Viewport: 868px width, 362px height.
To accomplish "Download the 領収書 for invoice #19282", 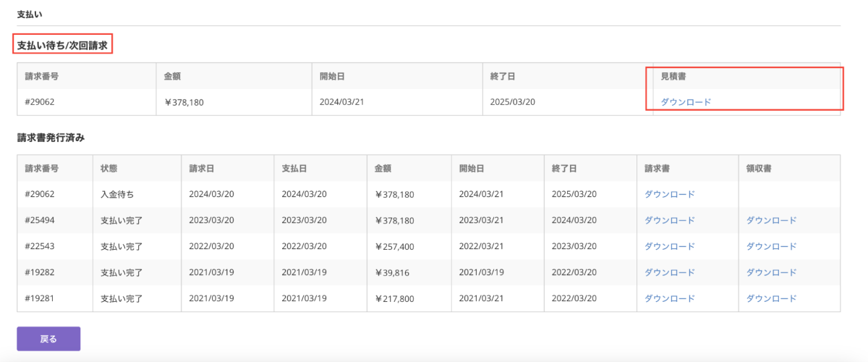I will tap(771, 272).
